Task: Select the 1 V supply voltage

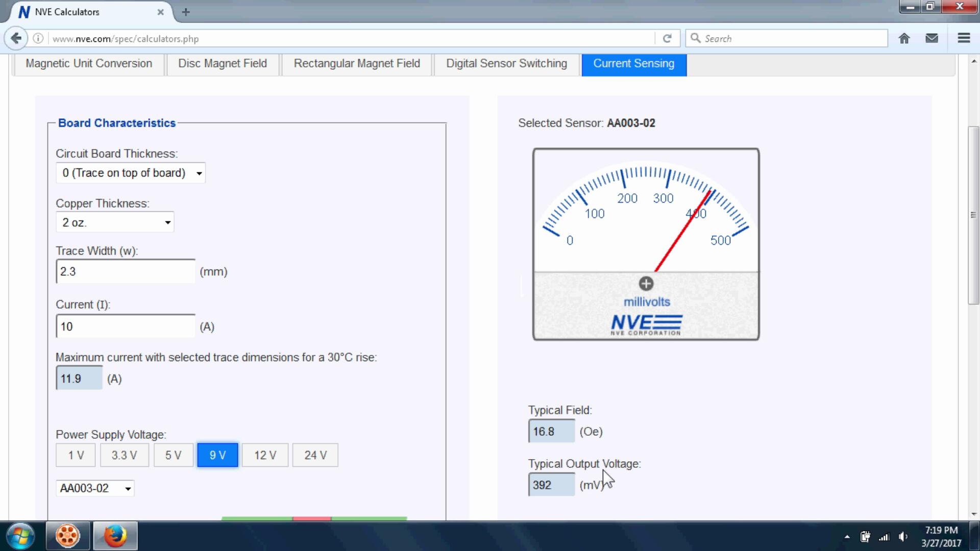Action: pos(76,455)
